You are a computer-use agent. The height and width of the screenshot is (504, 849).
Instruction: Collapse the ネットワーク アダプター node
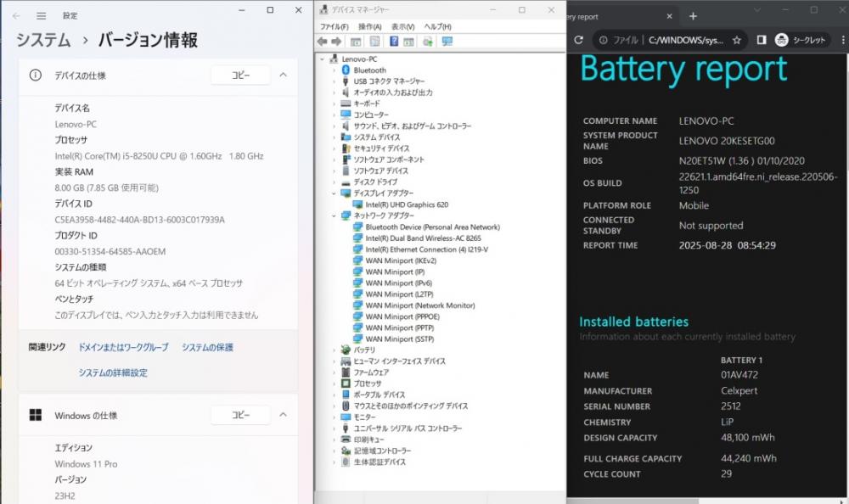(x=334, y=216)
